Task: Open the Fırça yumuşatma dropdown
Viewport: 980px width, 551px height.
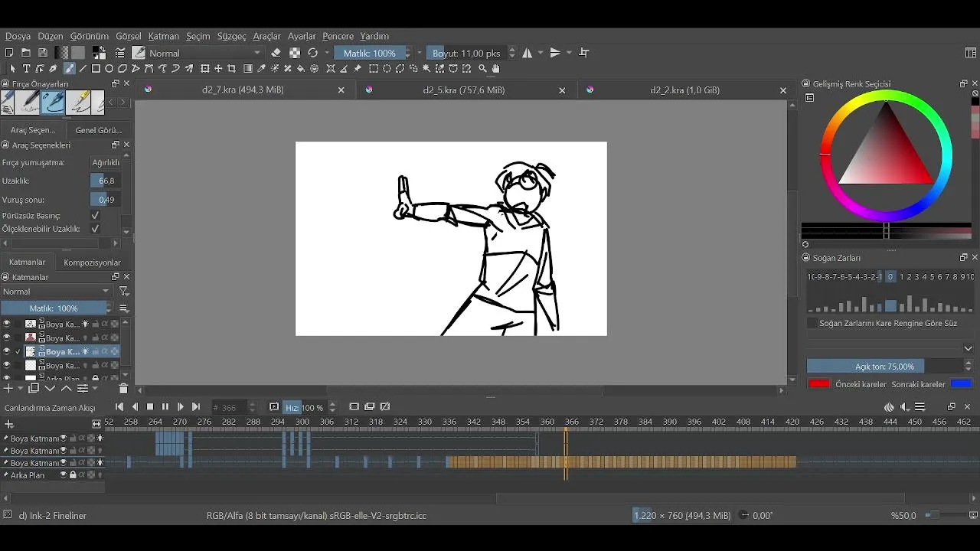Action: click(106, 162)
